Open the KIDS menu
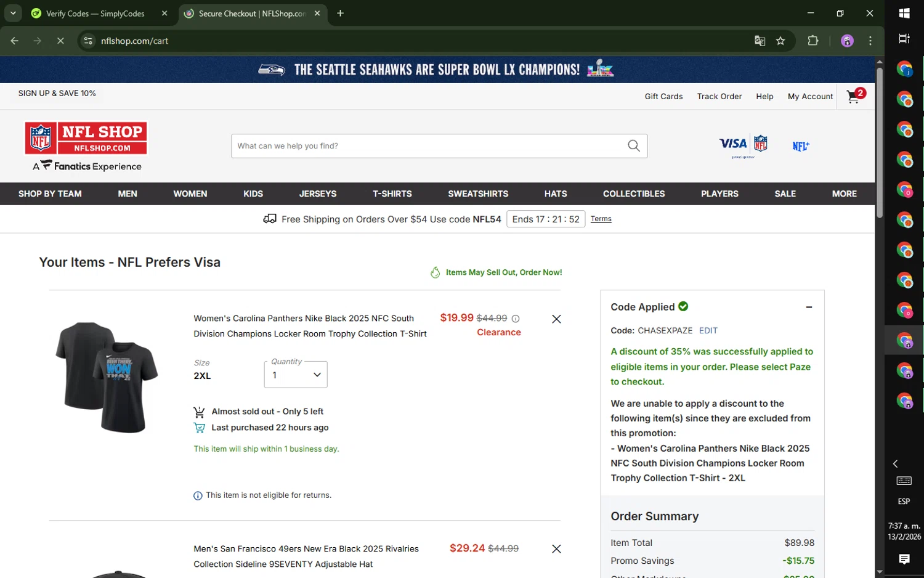924x578 pixels. pos(253,193)
